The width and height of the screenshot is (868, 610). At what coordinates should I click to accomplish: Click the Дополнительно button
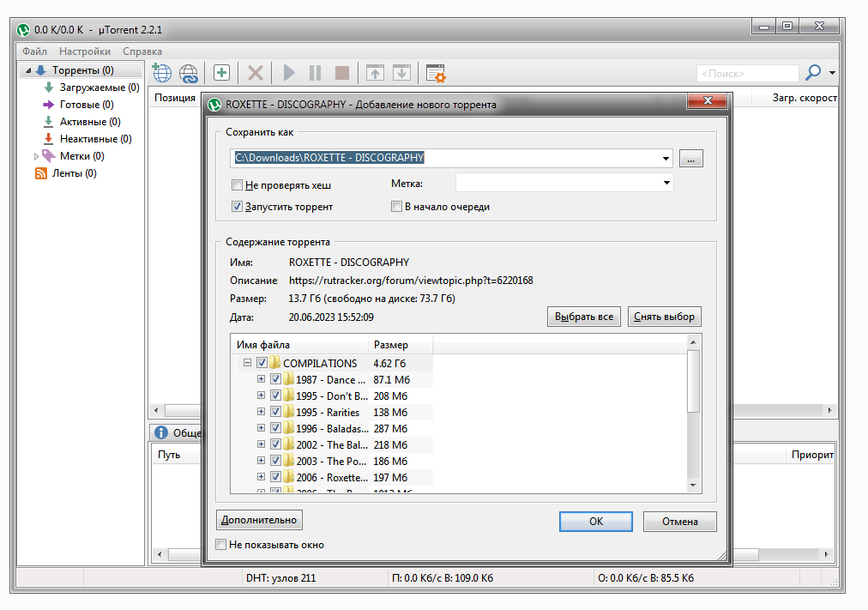pos(259,520)
